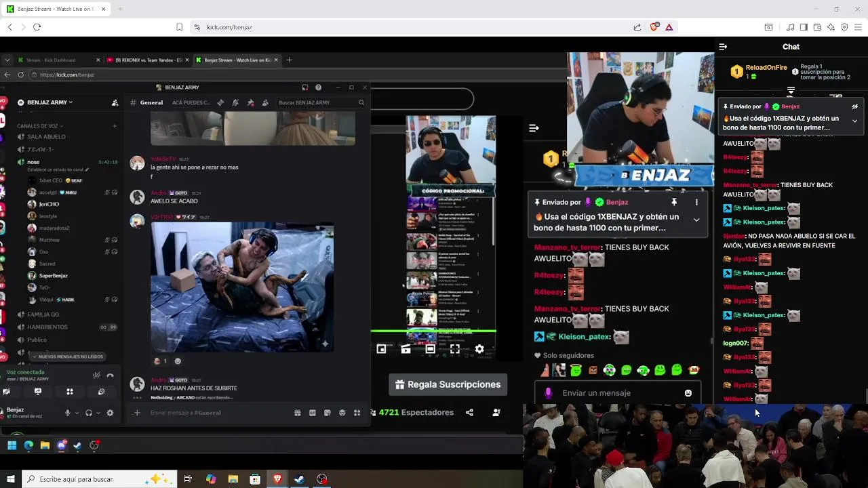The height and width of the screenshot is (488, 868).
Task: Click Regala Suscripciones button
Action: (448, 384)
